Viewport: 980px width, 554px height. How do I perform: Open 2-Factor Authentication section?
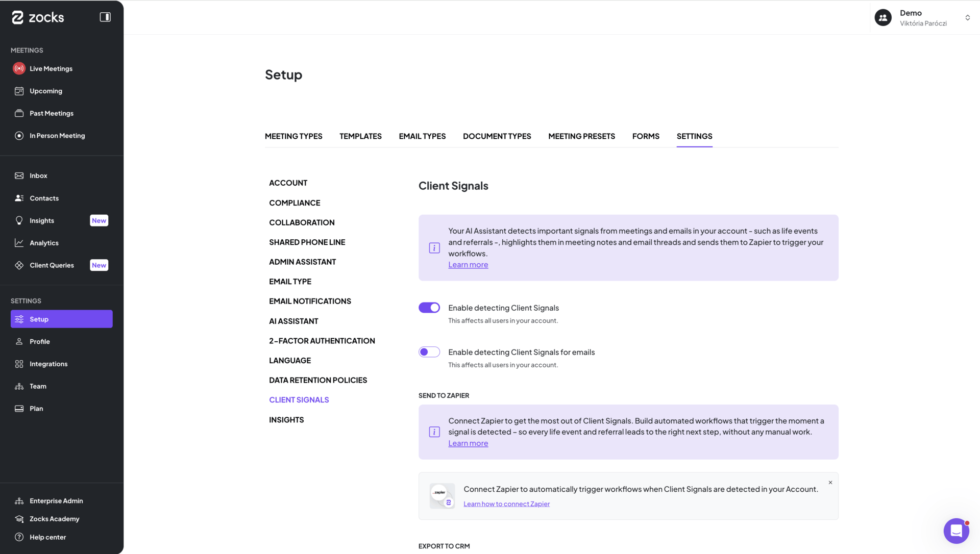(322, 341)
